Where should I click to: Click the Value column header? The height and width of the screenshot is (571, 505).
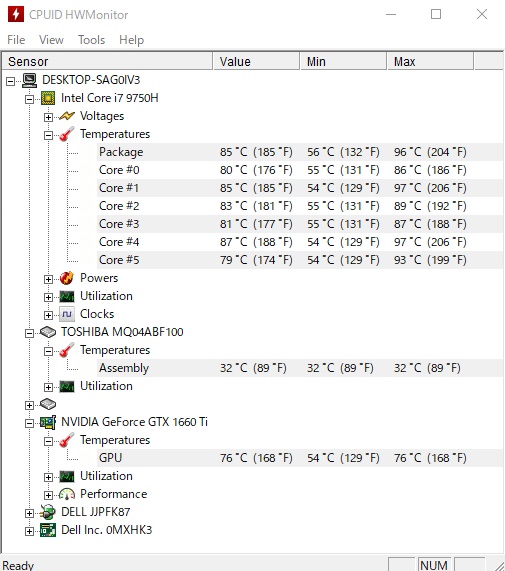point(256,61)
